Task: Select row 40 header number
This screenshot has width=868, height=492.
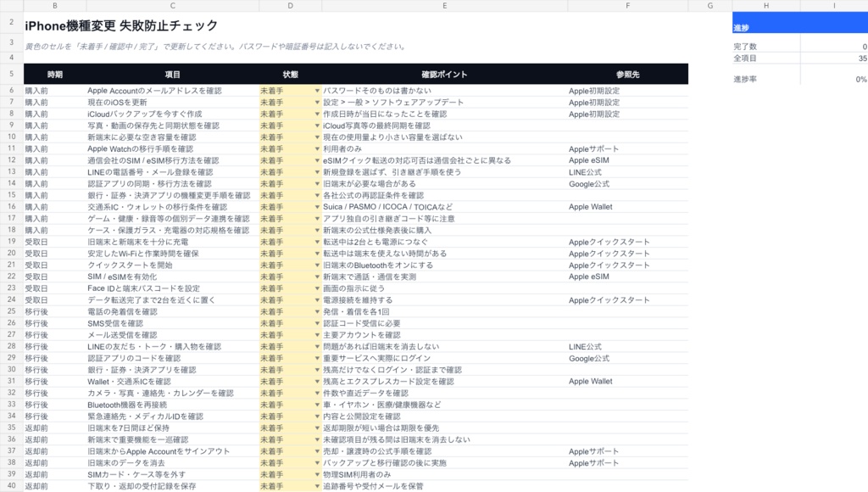Action: [12, 486]
